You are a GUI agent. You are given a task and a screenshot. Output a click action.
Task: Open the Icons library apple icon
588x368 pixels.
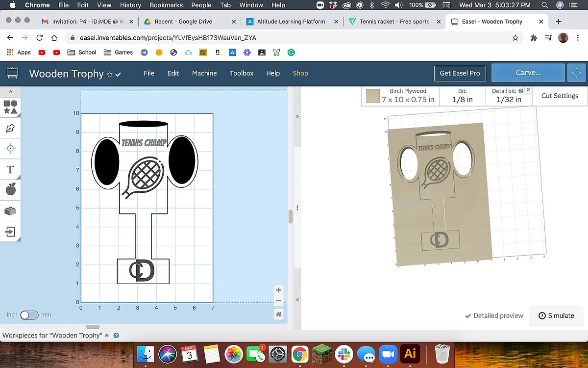coord(10,189)
